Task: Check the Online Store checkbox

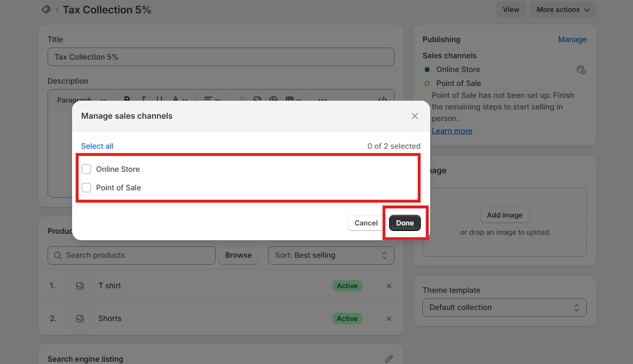Action: tap(86, 169)
